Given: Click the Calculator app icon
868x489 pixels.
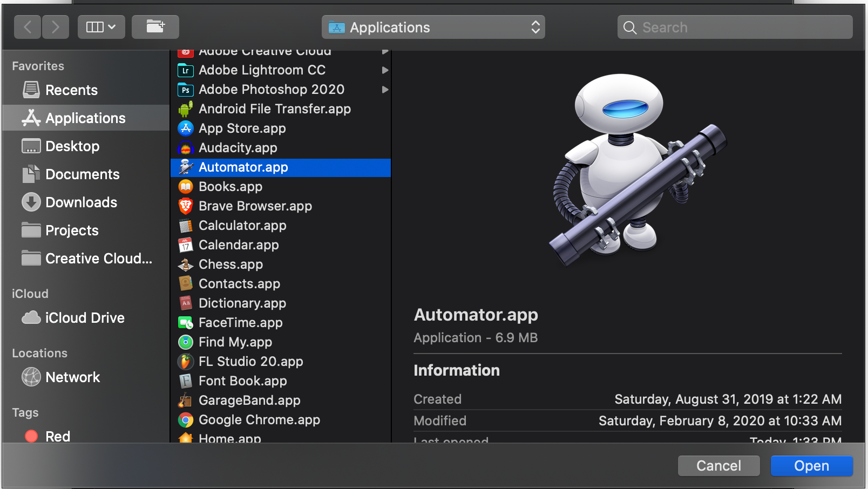Looking at the screenshot, I should 186,226.
